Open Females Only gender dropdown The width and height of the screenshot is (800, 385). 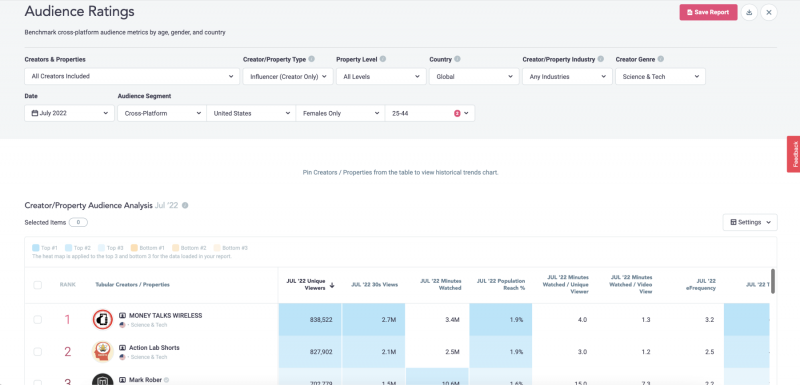(340, 113)
